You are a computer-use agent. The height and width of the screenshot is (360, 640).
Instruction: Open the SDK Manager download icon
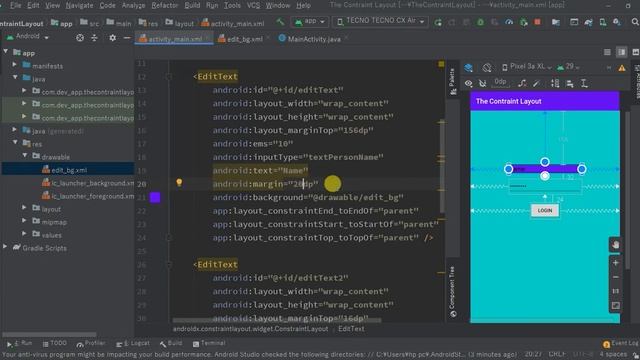(617, 22)
